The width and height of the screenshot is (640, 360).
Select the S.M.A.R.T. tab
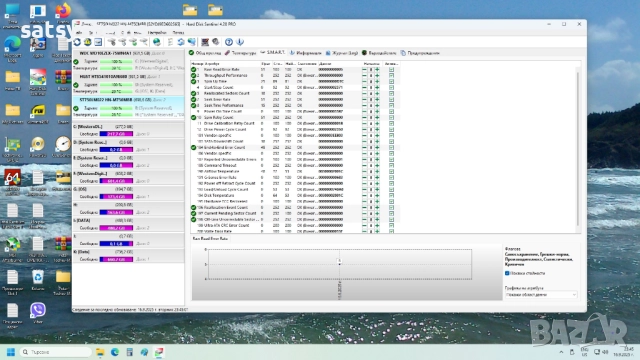click(x=272, y=53)
